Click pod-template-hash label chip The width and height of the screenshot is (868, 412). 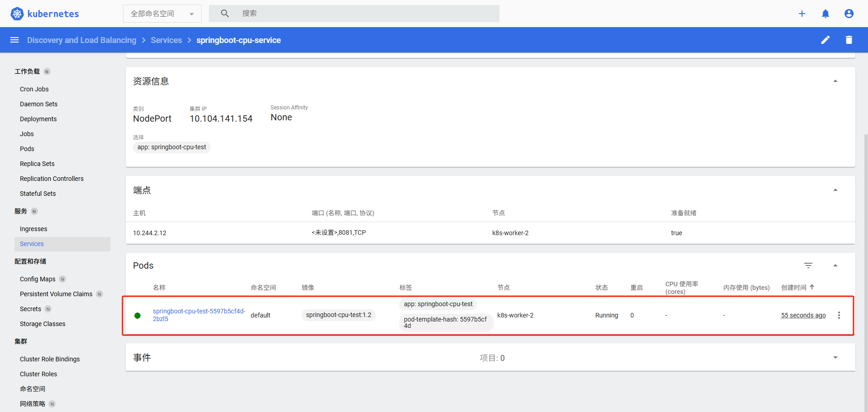446,322
